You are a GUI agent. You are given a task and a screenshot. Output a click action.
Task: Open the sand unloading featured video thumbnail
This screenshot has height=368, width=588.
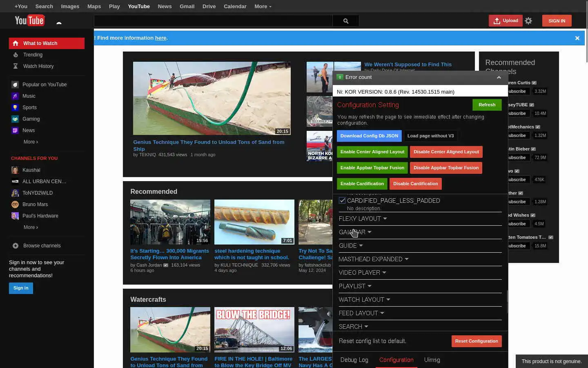[212, 98]
